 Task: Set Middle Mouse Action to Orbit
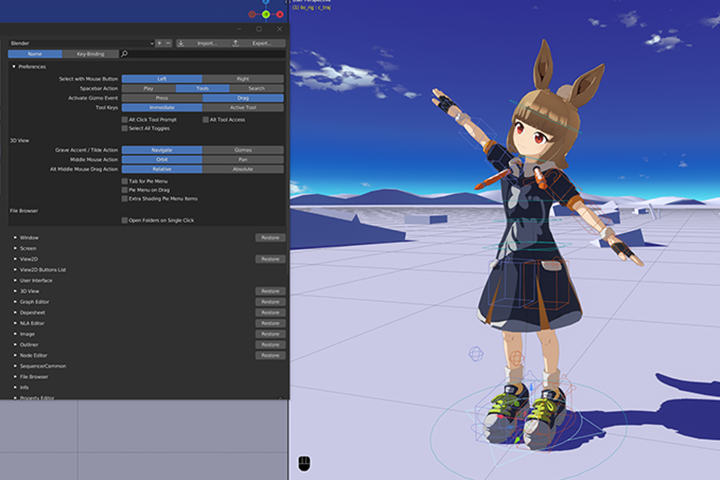coord(162,159)
